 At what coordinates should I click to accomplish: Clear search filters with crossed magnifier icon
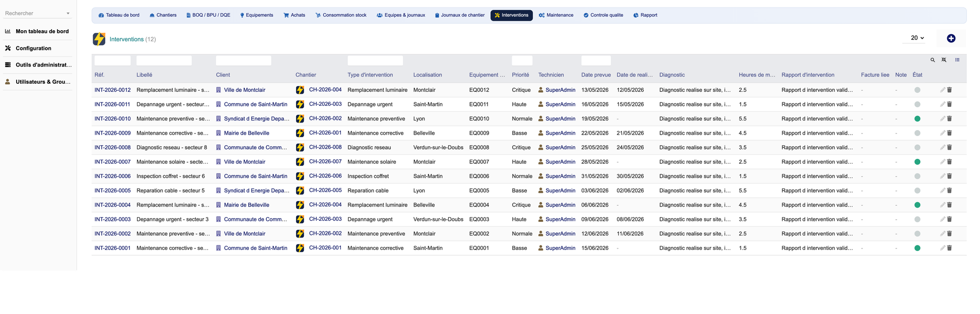point(944,60)
